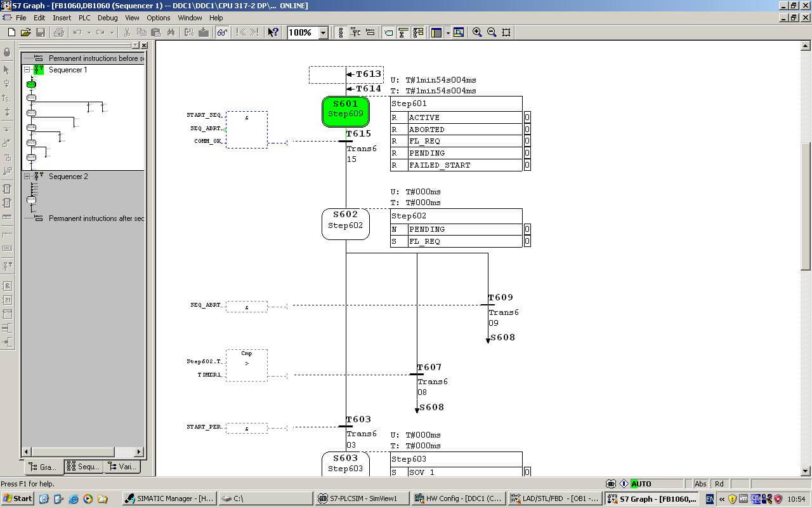The height and width of the screenshot is (508, 812).
Task: Open the 100% zoom level dropdown
Action: point(323,32)
